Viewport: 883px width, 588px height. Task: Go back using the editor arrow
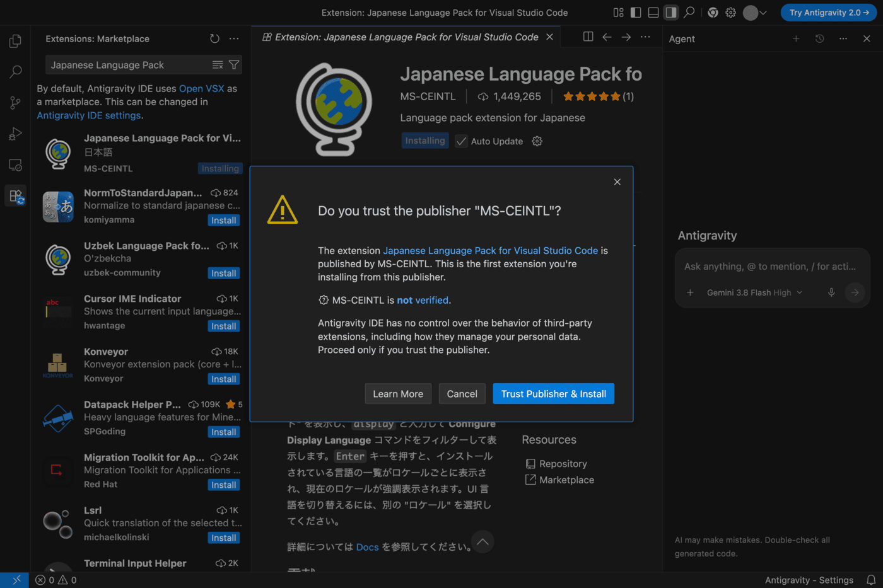(607, 37)
